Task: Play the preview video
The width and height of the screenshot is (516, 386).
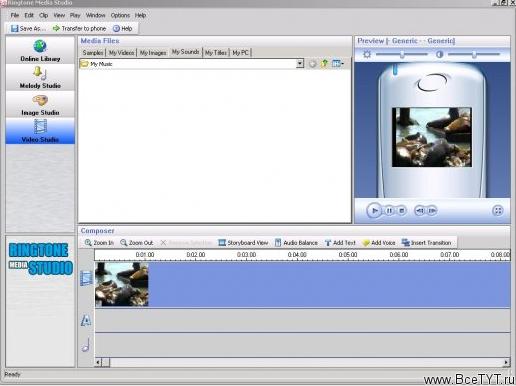Action: (x=374, y=210)
